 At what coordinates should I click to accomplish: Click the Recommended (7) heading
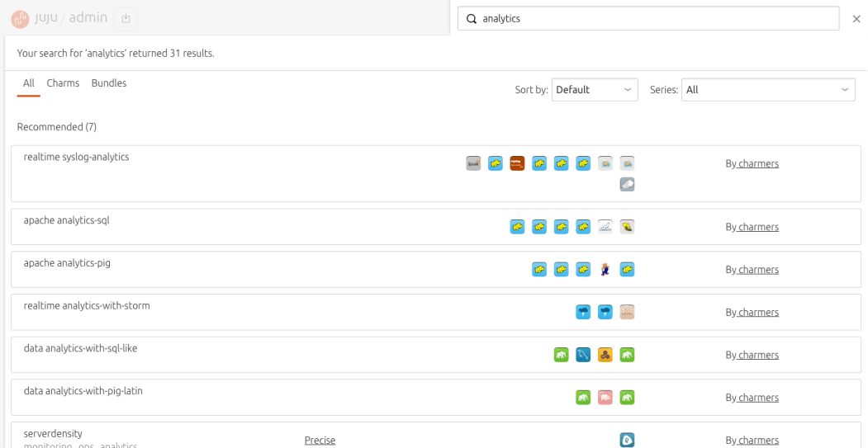(57, 127)
